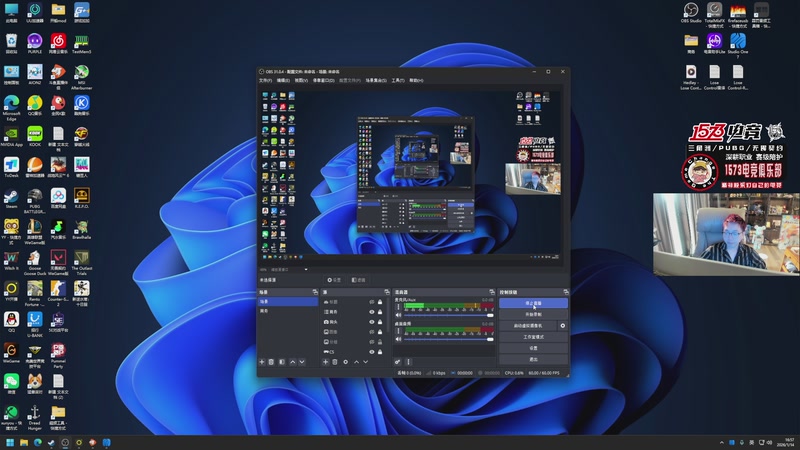Open Microsoft Edge desktop shortcut

pos(11,108)
